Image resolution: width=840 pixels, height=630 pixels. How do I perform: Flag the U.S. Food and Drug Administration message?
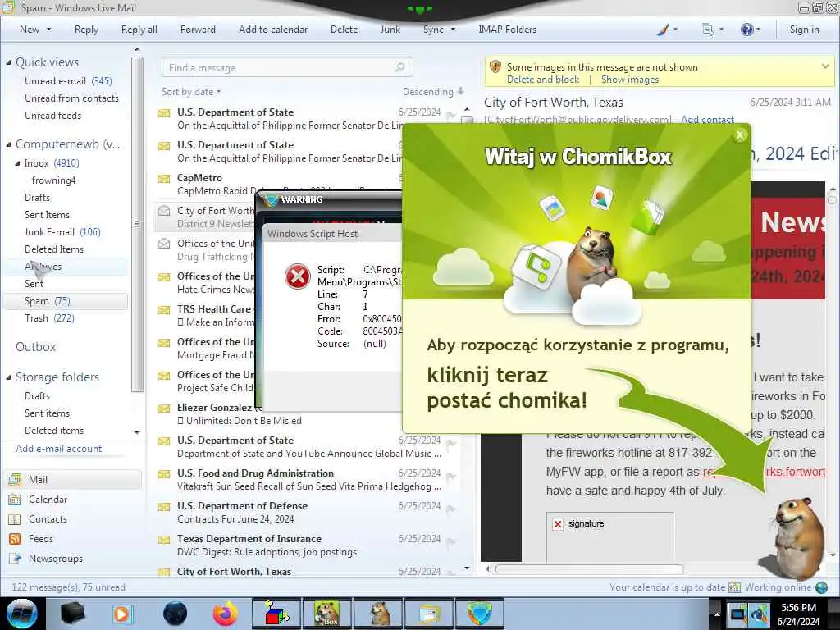point(451,477)
